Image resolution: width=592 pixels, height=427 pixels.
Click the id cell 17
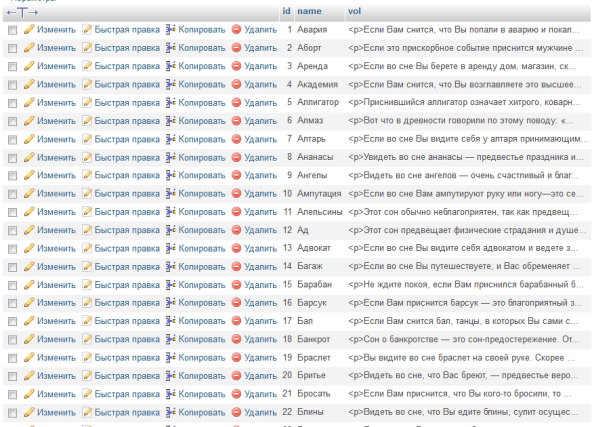point(287,321)
